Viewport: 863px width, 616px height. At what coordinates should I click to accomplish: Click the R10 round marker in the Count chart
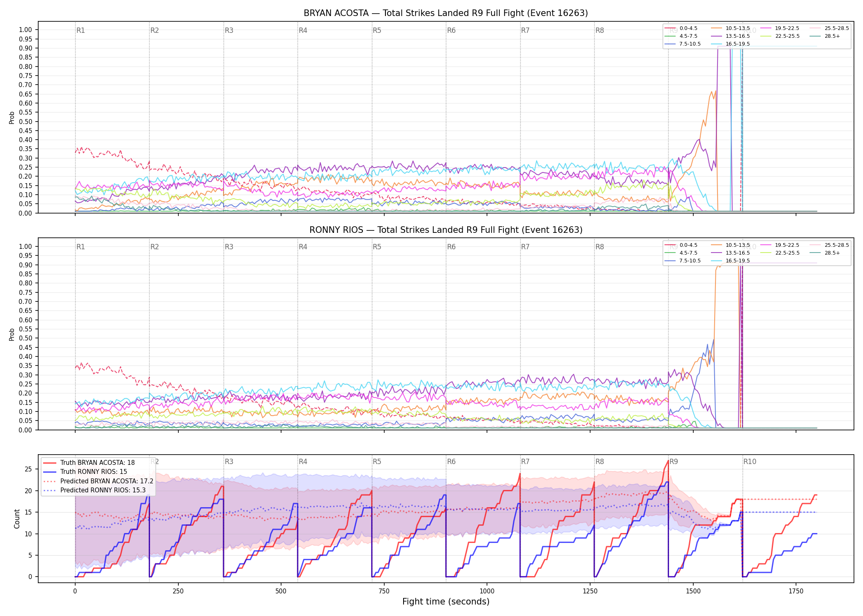click(x=750, y=462)
